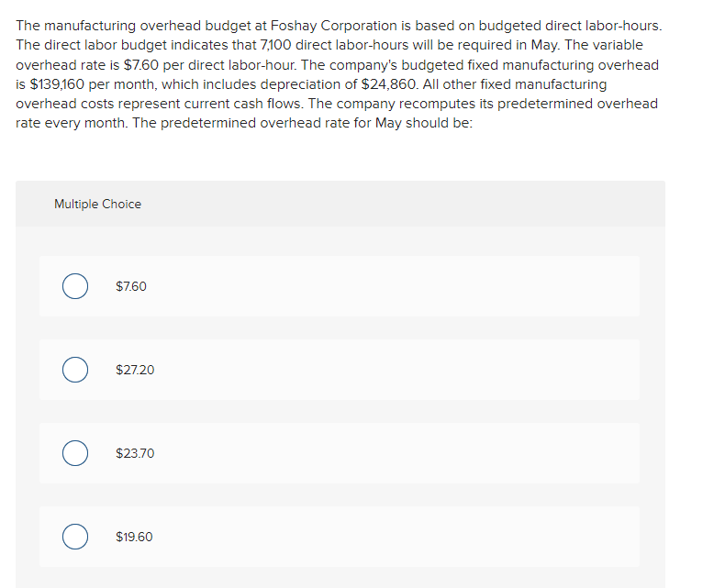714x588 pixels.
Task: Select the $23.70 radio button
Action: (x=75, y=453)
